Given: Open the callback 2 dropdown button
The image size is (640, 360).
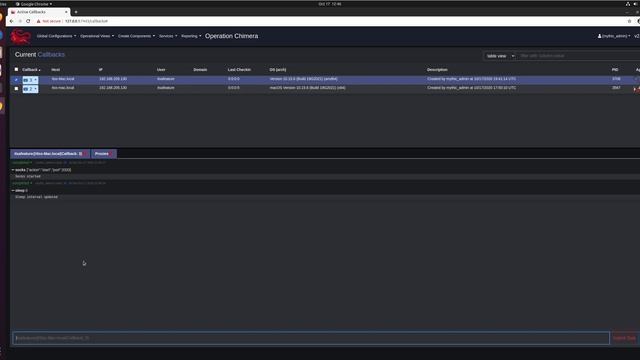Looking at the screenshot, I should [30, 89].
